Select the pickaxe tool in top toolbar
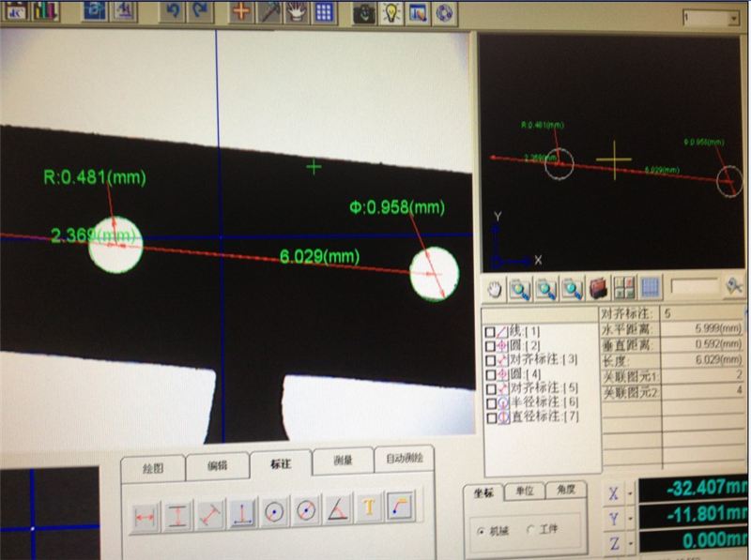The width and height of the screenshot is (751, 560). coord(269,11)
